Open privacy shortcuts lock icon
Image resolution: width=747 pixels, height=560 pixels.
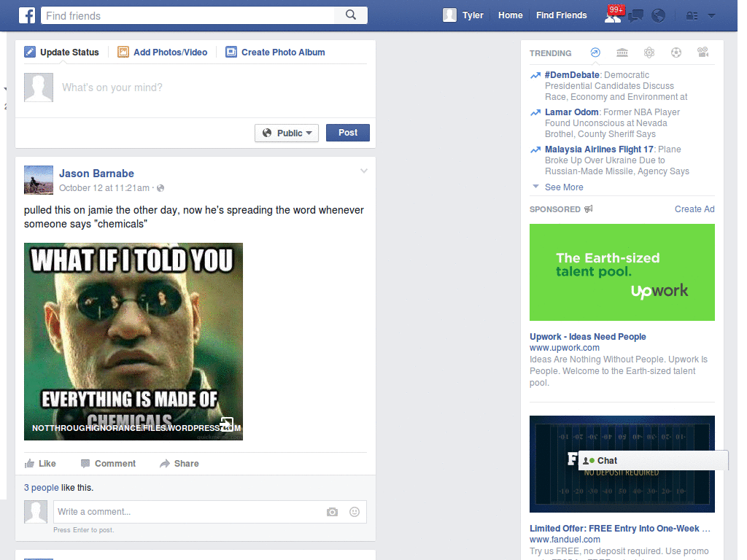692,16
